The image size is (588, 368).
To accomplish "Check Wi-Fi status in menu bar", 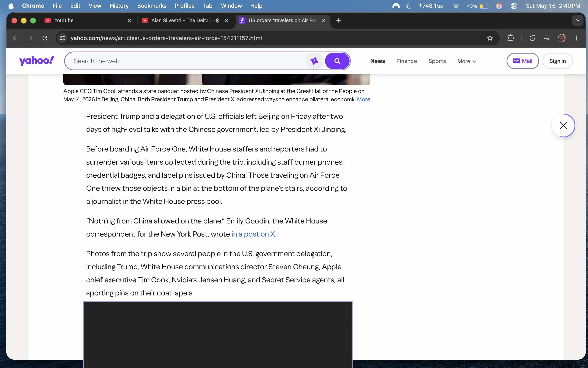I will tap(456, 6).
